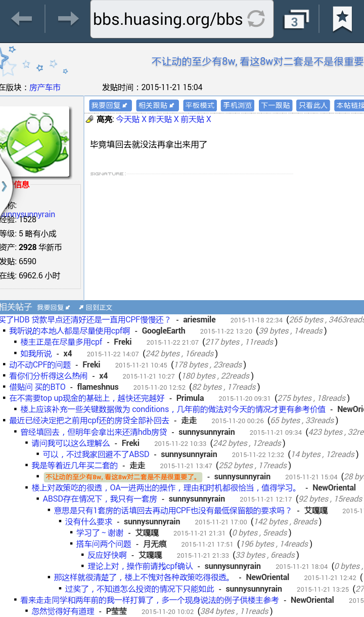Switch to 平板模式 view
The height and width of the screenshot is (617, 364).
click(200, 105)
